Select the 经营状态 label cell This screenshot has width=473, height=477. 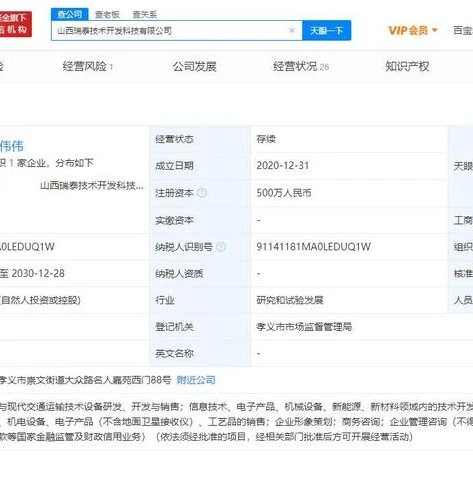coord(200,139)
